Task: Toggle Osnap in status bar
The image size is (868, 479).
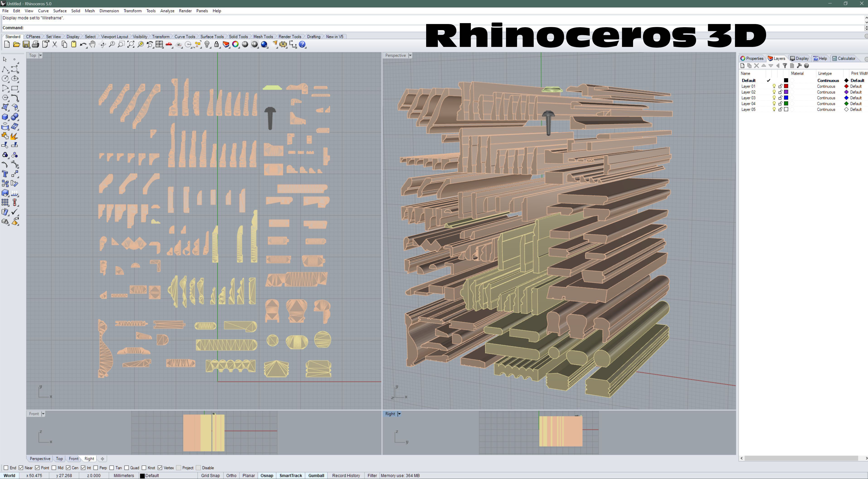Action: coord(266,476)
